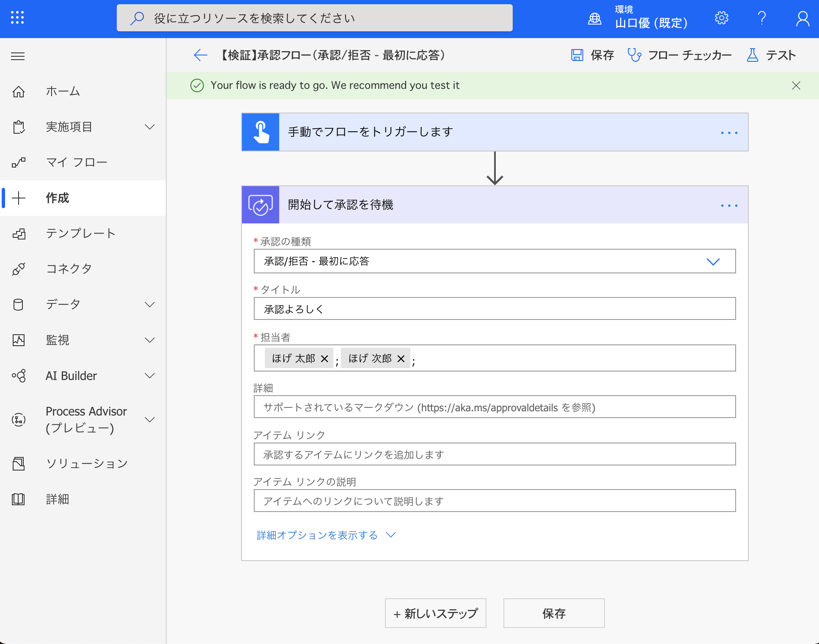Expand the AI Builder section
The image size is (819, 644).
click(x=149, y=375)
